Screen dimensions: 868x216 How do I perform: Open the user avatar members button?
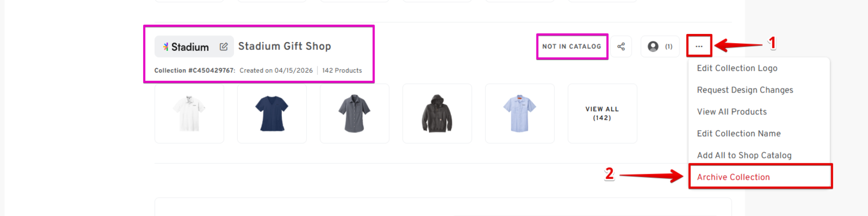(660, 46)
